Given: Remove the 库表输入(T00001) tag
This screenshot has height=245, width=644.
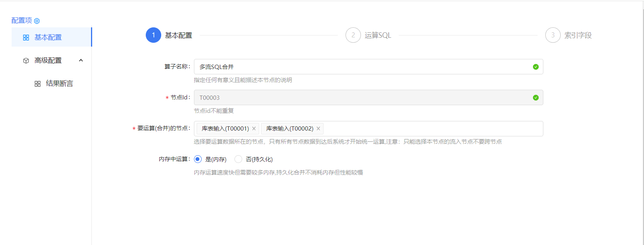Looking at the screenshot, I should 254,129.
